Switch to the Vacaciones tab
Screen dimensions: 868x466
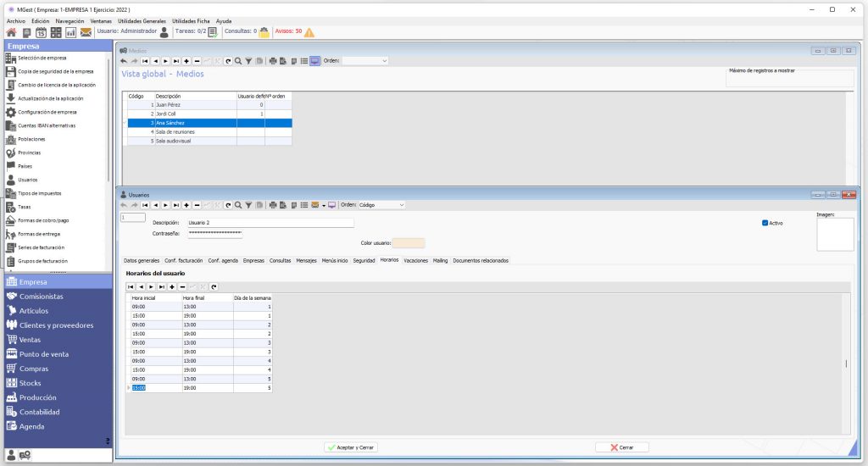coord(415,261)
